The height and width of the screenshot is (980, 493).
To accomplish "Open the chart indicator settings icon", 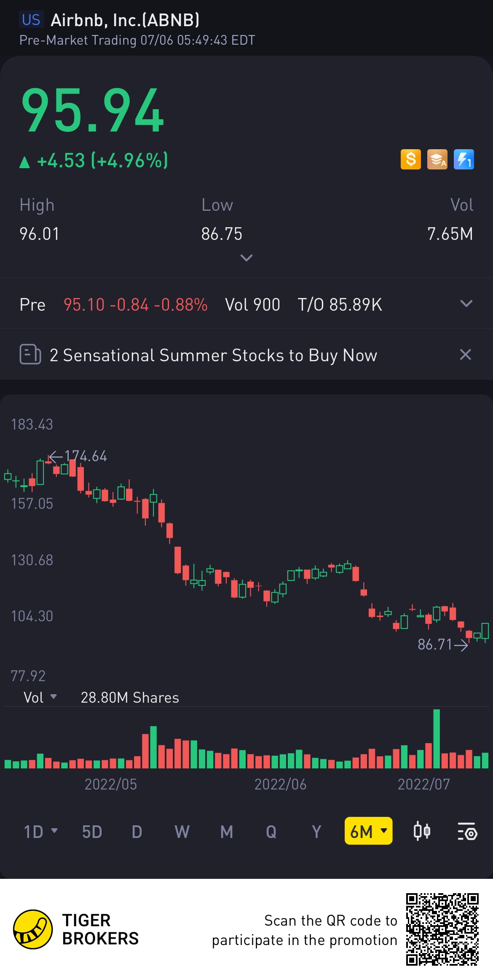I will pyautogui.click(x=467, y=832).
